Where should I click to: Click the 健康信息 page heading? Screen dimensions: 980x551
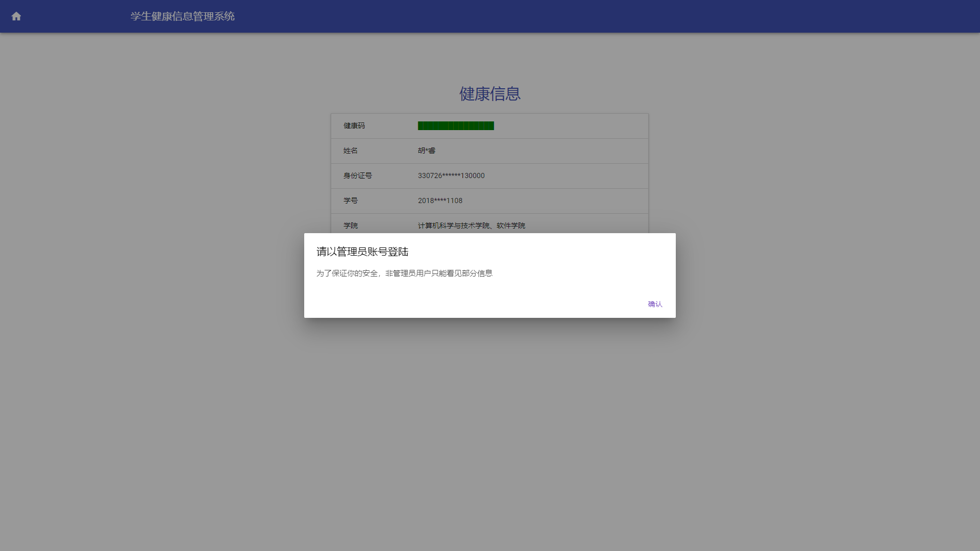tap(489, 94)
